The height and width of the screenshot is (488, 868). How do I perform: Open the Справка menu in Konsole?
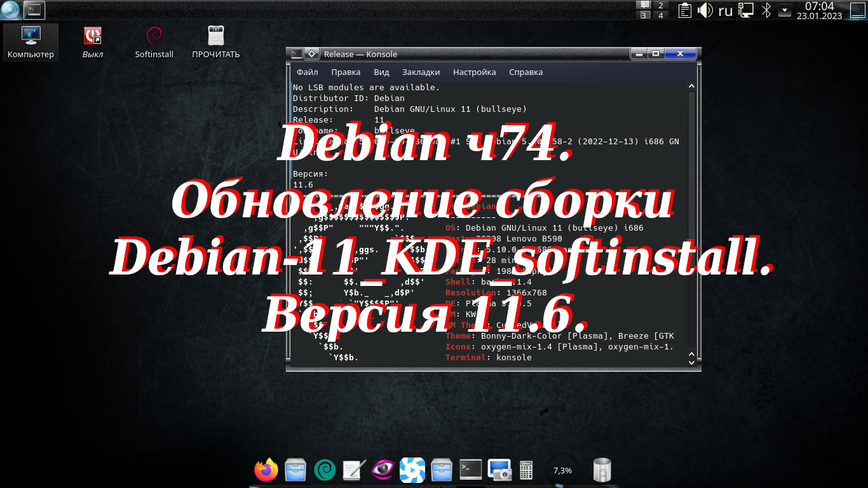point(526,72)
